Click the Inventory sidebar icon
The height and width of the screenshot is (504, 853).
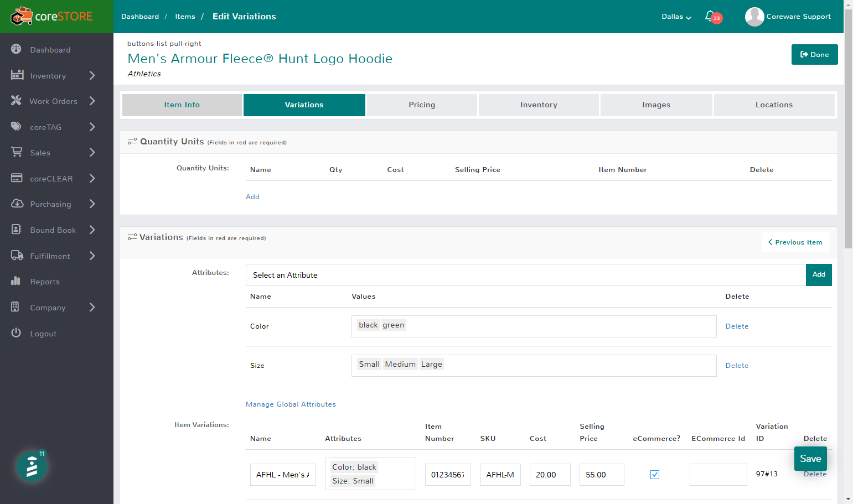(x=17, y=75)
